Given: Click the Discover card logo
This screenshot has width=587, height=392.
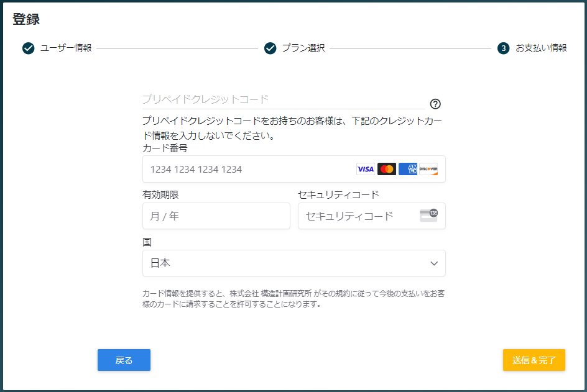Looking at the screenshot, I should [428, 169].
